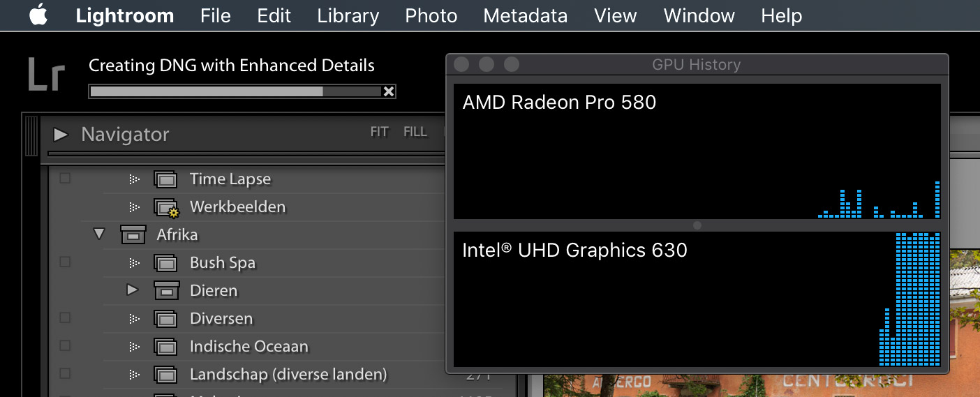
Task: Click the Indische Oceaan collection icon
Action: pyautogui.click(x=165, y=347)
